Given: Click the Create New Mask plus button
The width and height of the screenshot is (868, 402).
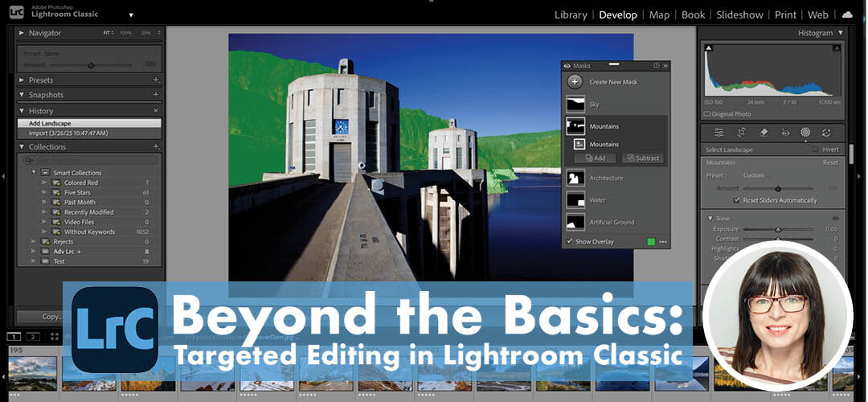Looking at the screenshot, I should coord(575,82).
